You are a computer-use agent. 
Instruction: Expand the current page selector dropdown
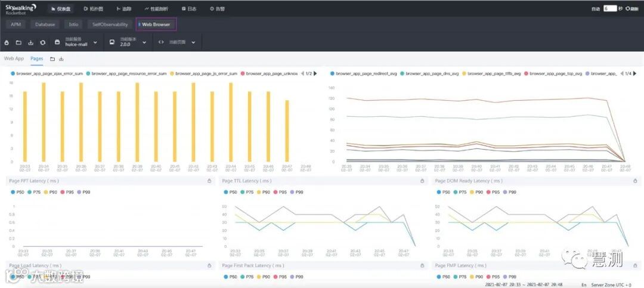pos(177,42)
